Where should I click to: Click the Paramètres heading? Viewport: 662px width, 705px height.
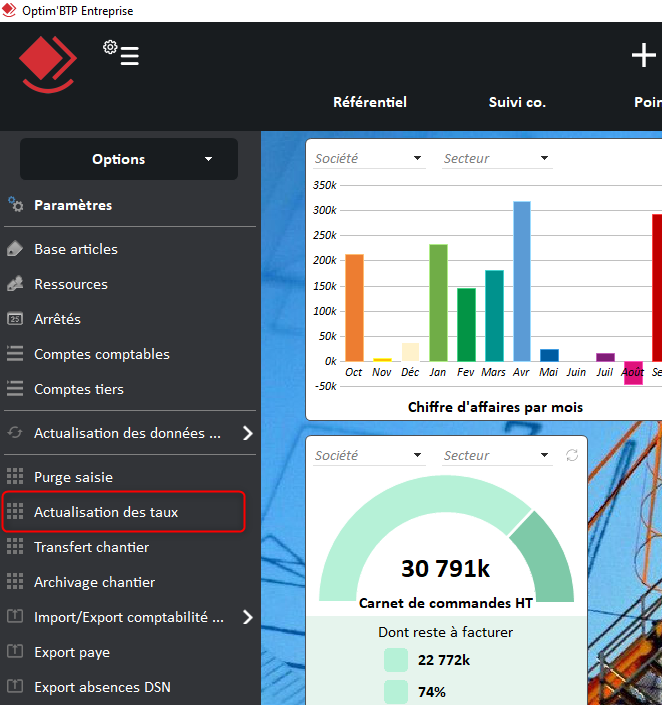pyautogui.click(x=73, y=205)
